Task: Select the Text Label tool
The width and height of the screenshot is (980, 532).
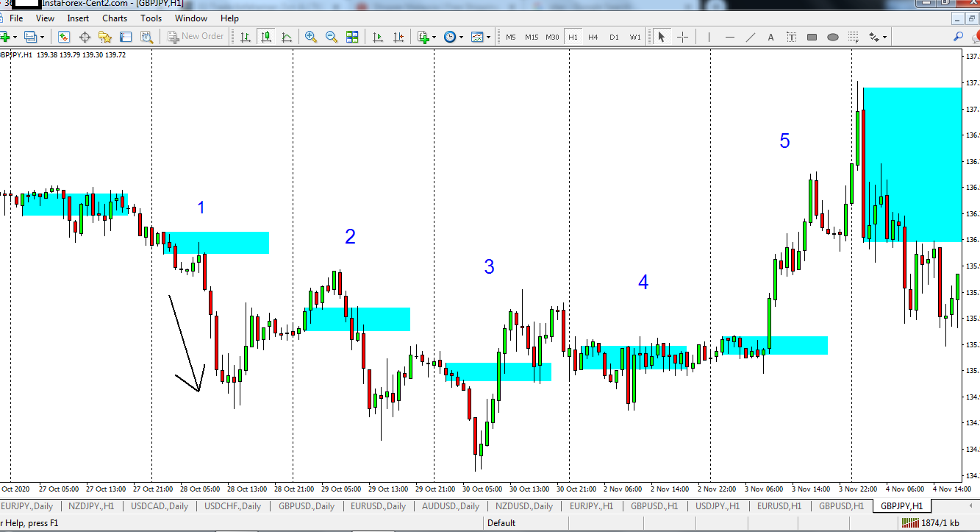Action: (x=791, y=37)
